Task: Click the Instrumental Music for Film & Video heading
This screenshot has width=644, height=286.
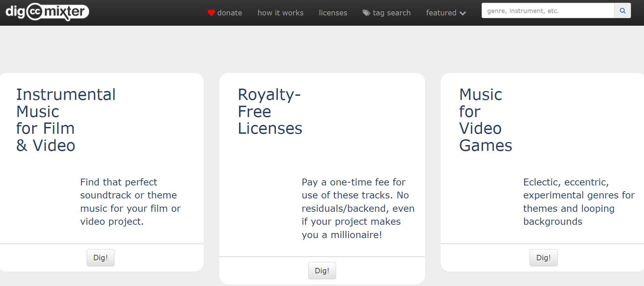Action: click(x=66, y=120)
